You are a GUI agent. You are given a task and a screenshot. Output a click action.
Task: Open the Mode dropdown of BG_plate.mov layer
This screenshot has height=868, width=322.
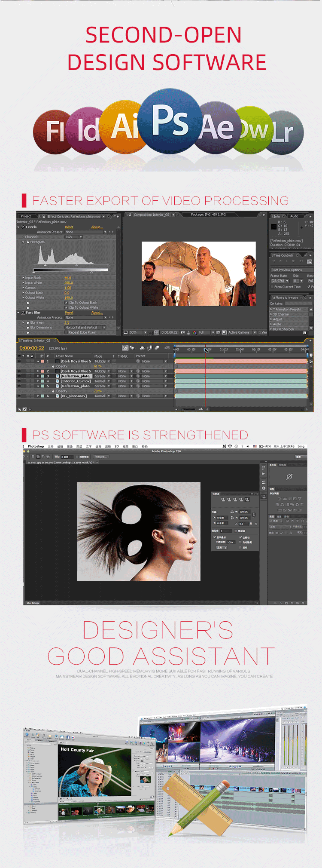103,396
